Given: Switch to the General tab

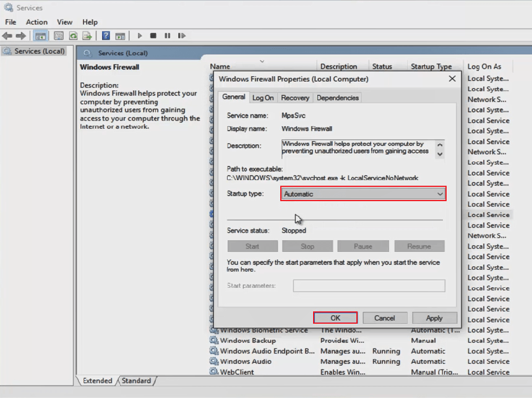Looking at the screenshot, I should pyautogui.click(x=233, y=97).
